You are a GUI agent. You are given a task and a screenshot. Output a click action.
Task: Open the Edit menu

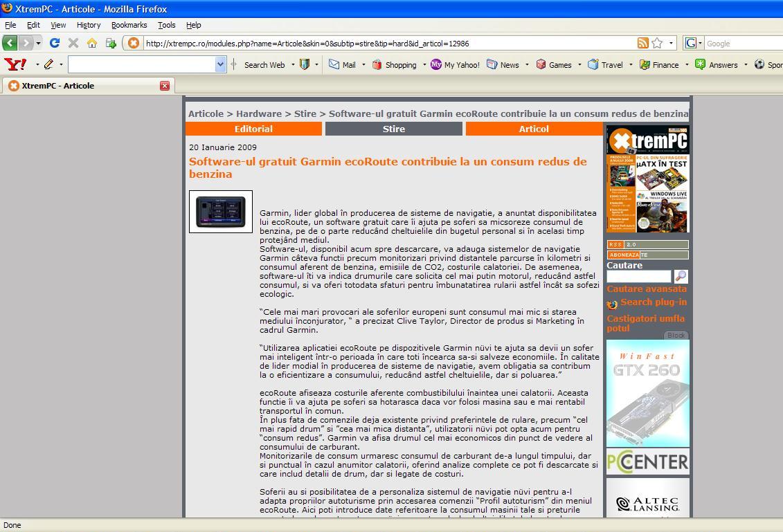[x=33, y=25]
